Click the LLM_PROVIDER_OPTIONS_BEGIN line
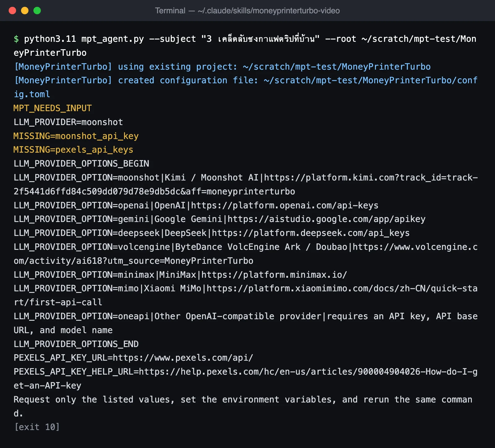This screenshot has width=495, height=448. pyautogui.click(x=81, y=163)
